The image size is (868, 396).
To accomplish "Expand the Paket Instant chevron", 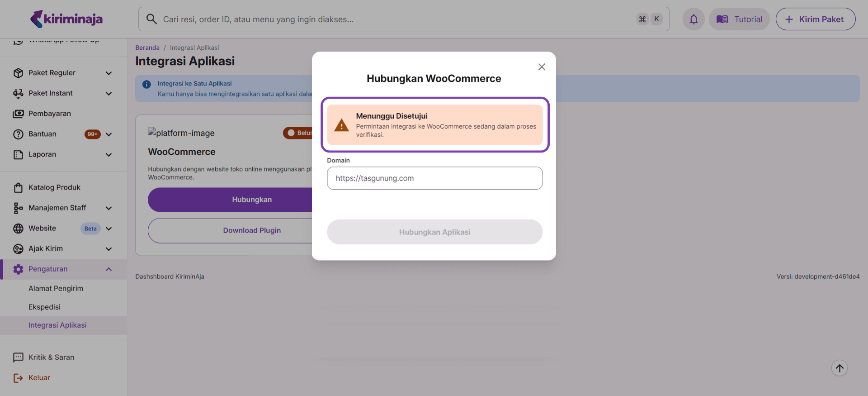I will [x=108, y=93].
